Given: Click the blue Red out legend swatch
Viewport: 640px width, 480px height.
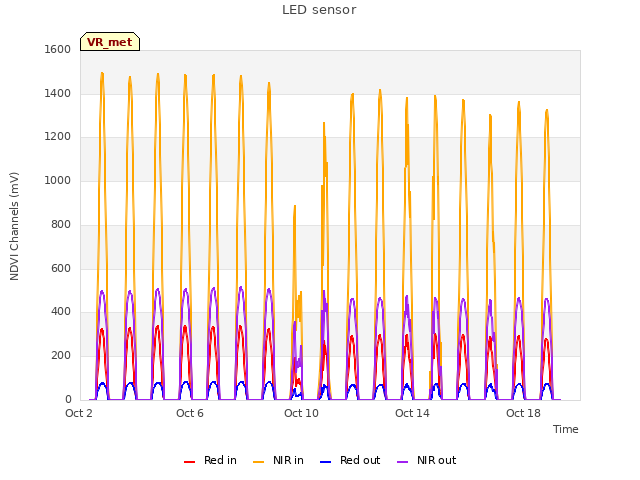Looking at the screenshot, I should 325,462.
